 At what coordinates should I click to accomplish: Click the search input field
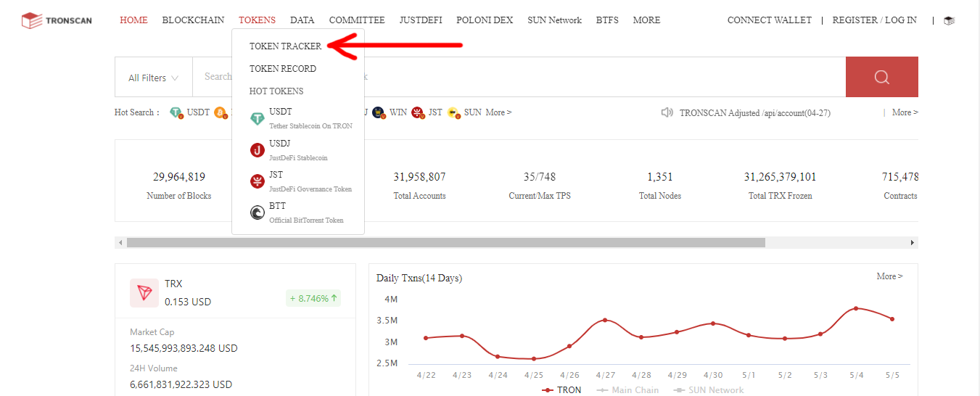click(519, 77)
